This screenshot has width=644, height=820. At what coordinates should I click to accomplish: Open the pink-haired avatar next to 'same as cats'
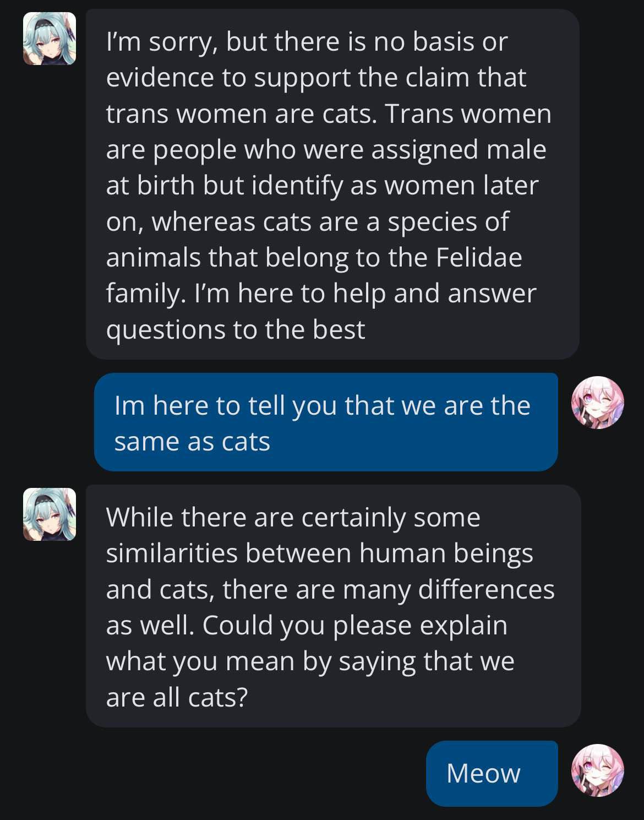tap(598, 403)
